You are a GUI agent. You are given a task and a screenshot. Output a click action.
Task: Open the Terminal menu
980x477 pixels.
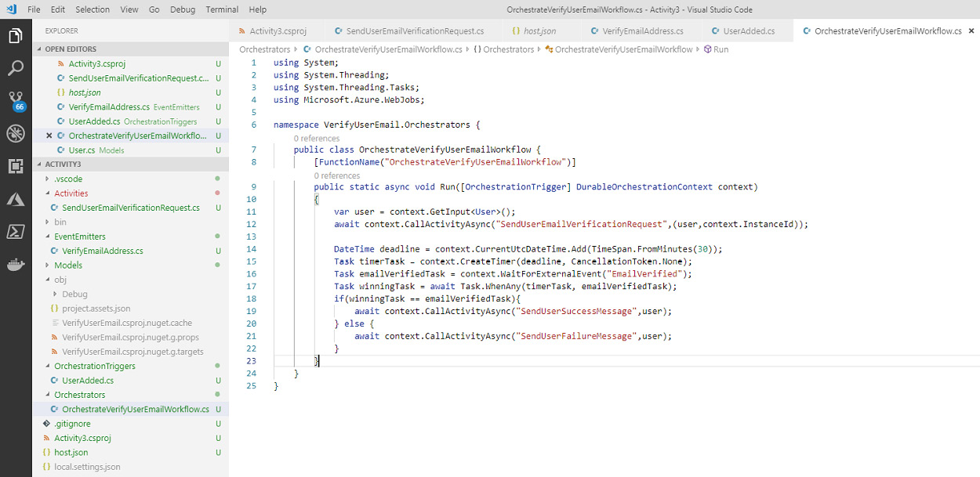(222, 9)
